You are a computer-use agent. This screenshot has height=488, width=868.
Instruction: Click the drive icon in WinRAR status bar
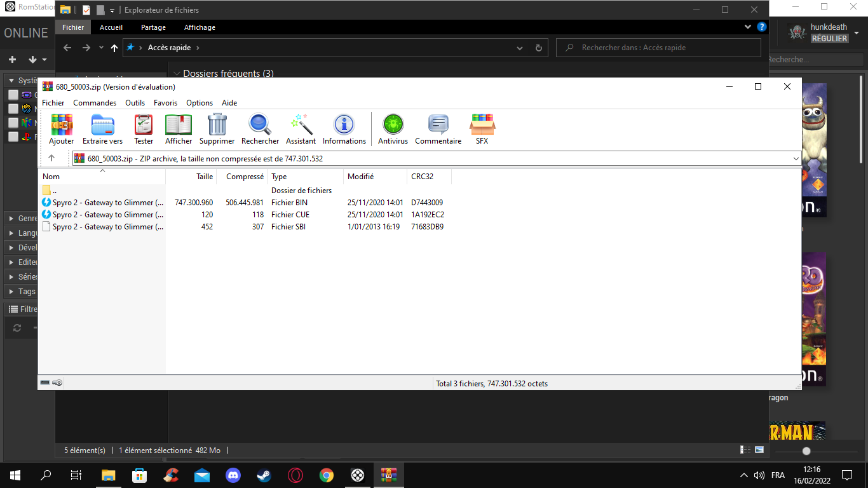click(45, 383)
